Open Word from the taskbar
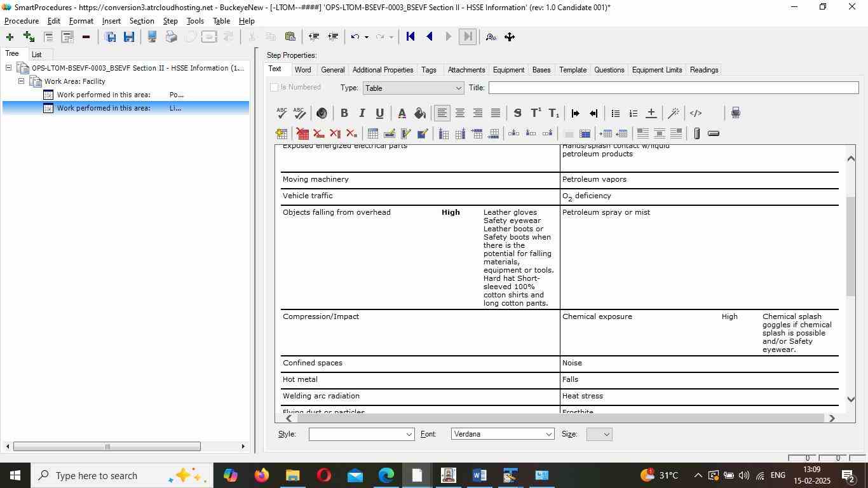This screenshot has width=868, height=488. [x=480, y=475]
